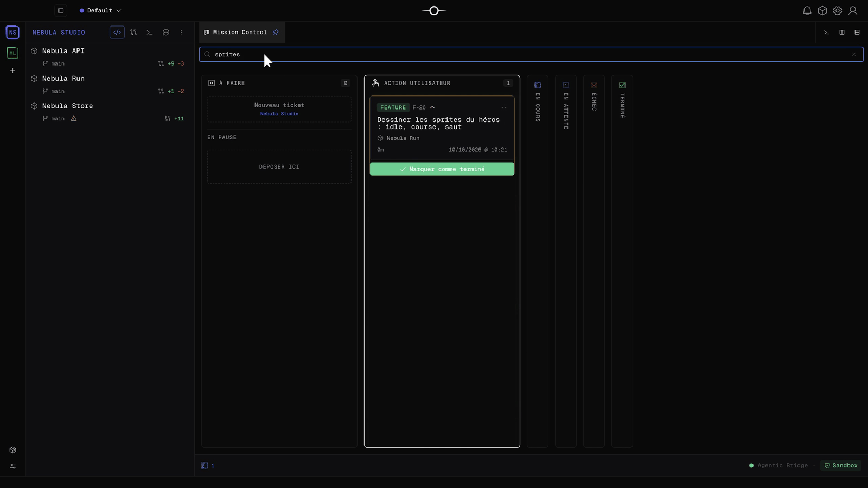This screenshot has width=868, height=488.
Task: Toggle bottom panel layout icon
Action: [857, 32]
